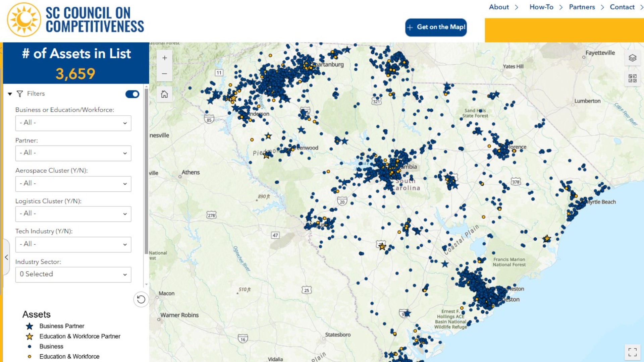Turn off the Filters toggle switch

pyautogui.click(x=132, y=94)
